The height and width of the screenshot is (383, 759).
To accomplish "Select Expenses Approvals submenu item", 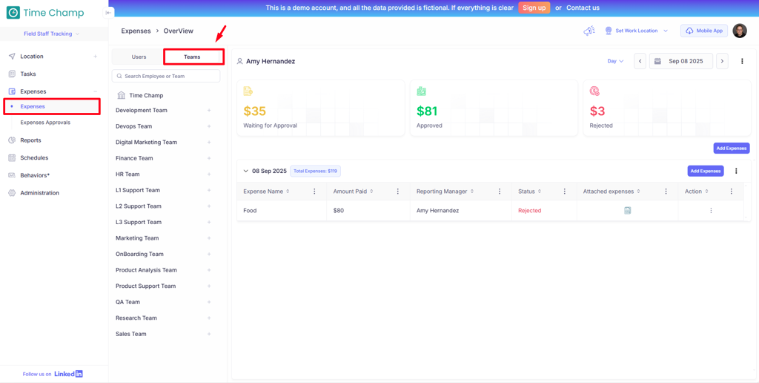I will pos(45,123).
